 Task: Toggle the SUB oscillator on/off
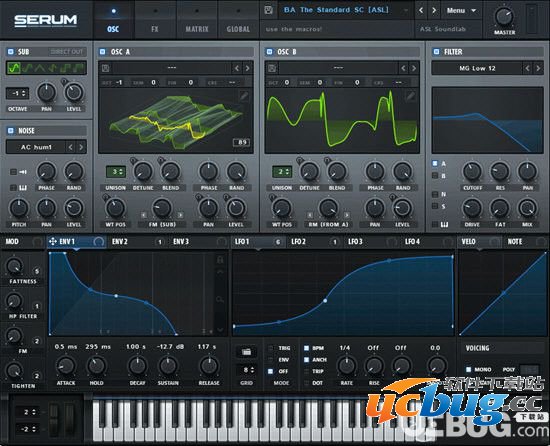pos(11,52)
